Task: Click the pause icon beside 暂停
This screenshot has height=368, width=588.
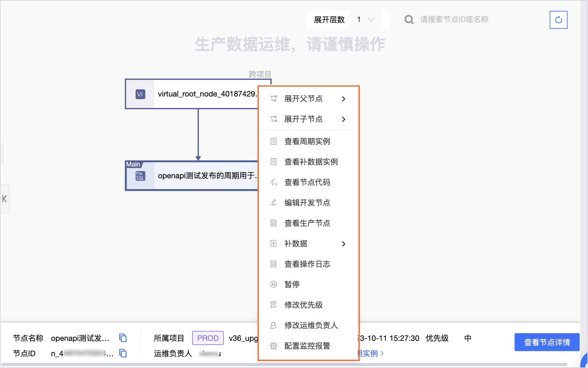Action: 274,284
